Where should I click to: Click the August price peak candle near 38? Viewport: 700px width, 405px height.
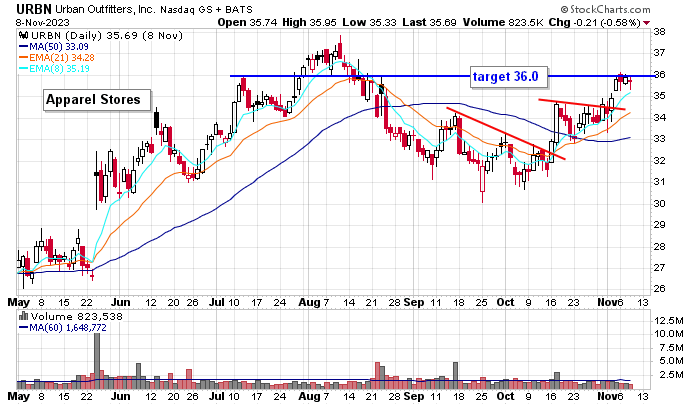340,49
